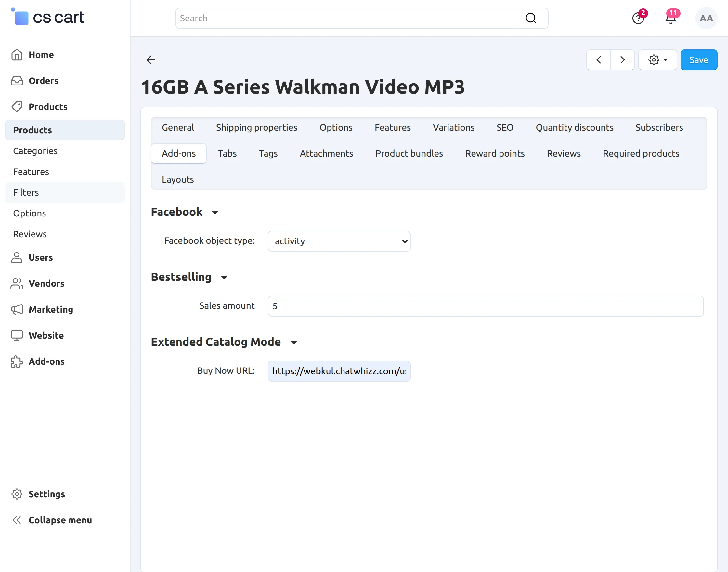Image resolution: width=728 pixels, height=572 pixels.
Task: Click the Collapse menu double-chevron icon
Action: click(x=16, y=520)
